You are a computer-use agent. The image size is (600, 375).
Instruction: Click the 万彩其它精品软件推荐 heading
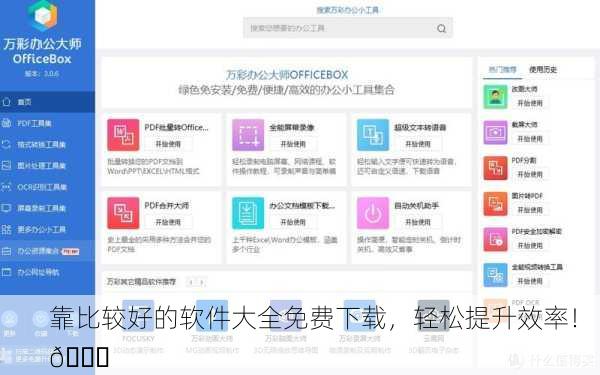click(x=141, y=282)
